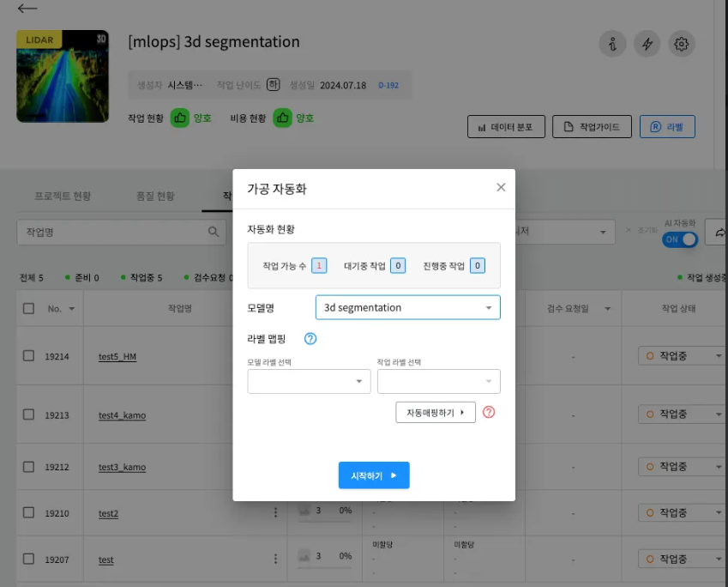The image size is (728, 587).
Task: Click the 비용 현황 thumbs-up icon
Action: 282,118
